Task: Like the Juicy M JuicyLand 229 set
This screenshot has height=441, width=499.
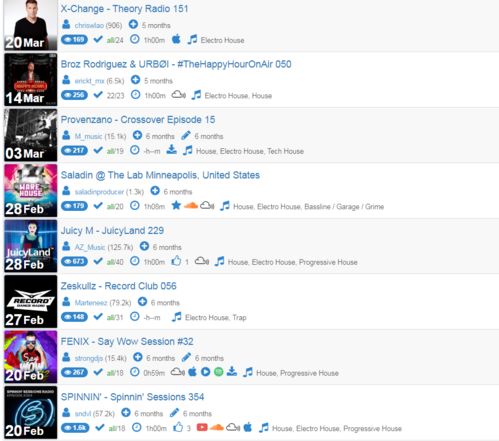Action: (176, 261)
